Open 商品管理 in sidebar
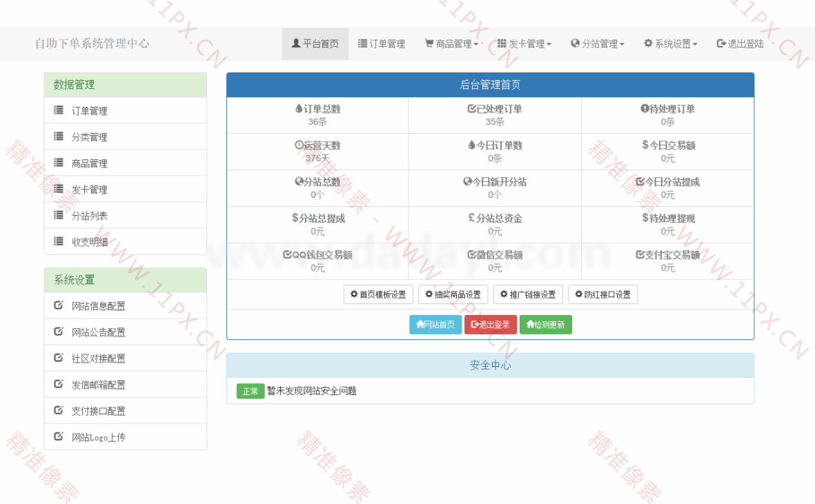This screenshot has height=504, width=815. [126, 163]
